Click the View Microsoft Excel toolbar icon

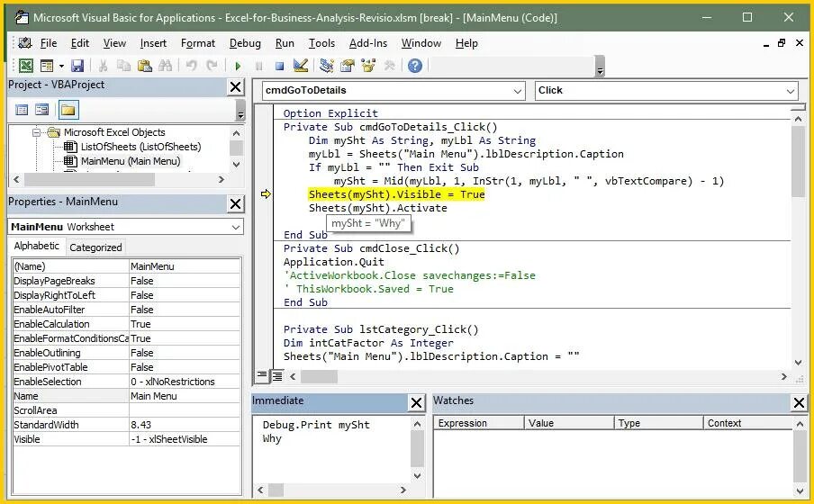(26, 66)
